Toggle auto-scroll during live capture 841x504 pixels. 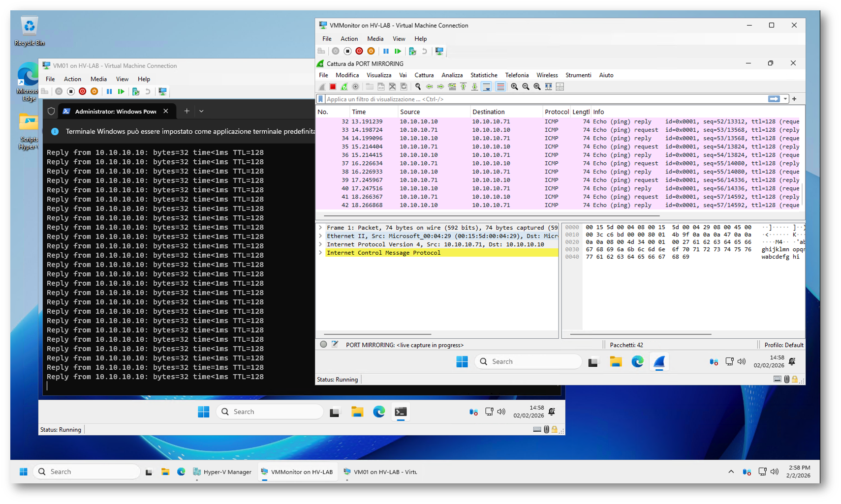click(486, 87)
